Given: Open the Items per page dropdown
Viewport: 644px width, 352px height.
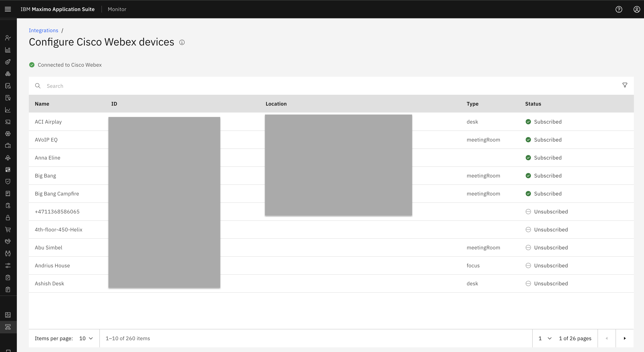Looking at the screenshot, I should coord(86,338).
